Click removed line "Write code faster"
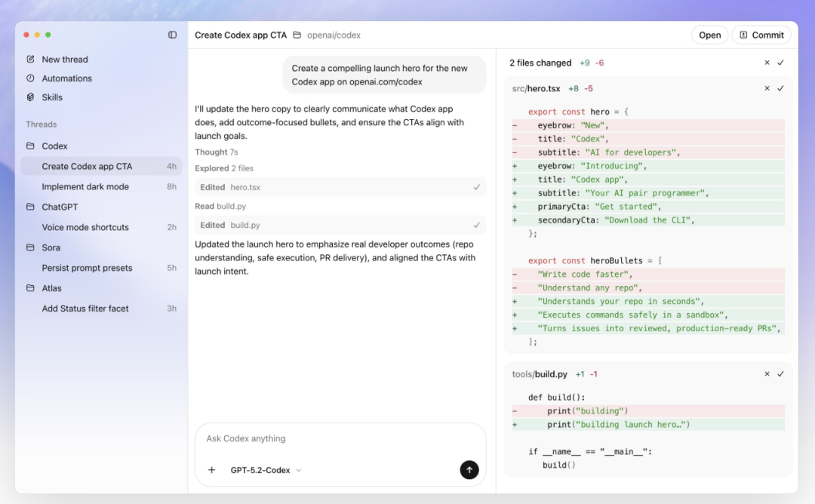 click(x=648, y=274)
